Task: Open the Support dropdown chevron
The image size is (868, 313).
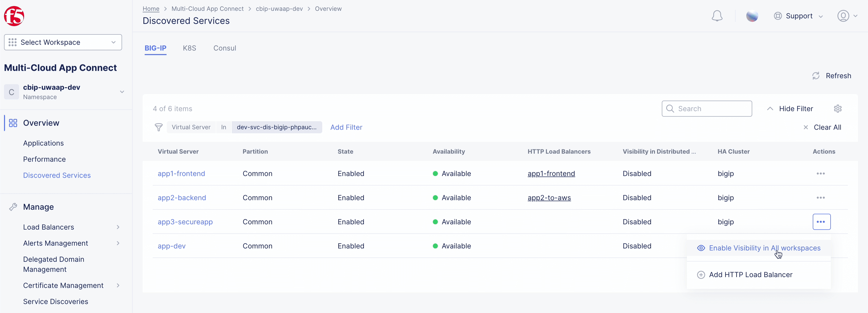Action: [x=821, y=16]
